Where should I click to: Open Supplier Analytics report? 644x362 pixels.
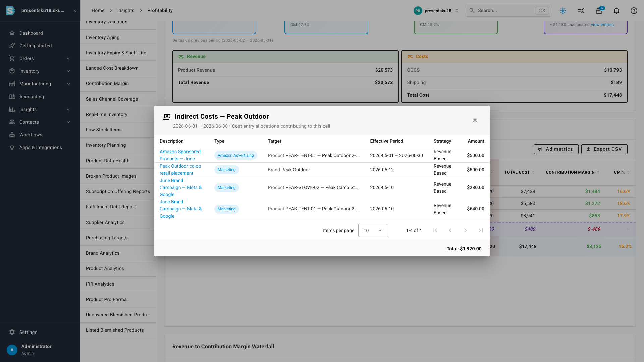pyautogui.click(x=118, y=222)
